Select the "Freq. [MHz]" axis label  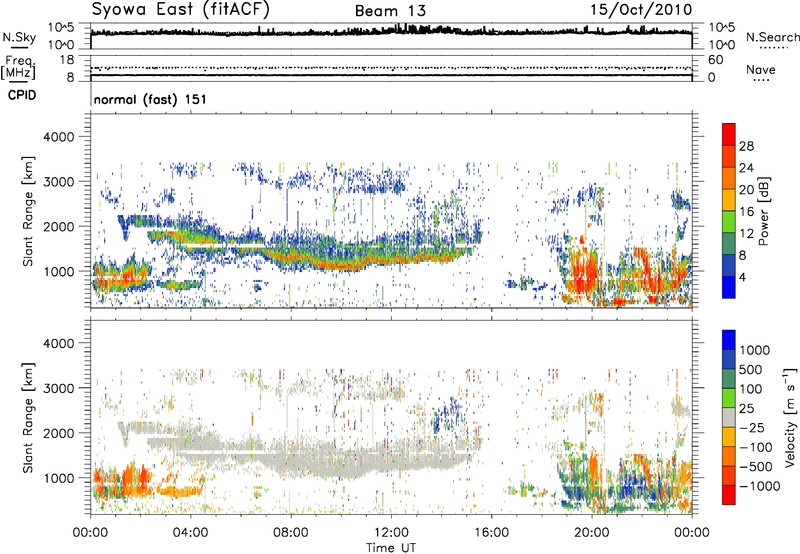[18, 68]
